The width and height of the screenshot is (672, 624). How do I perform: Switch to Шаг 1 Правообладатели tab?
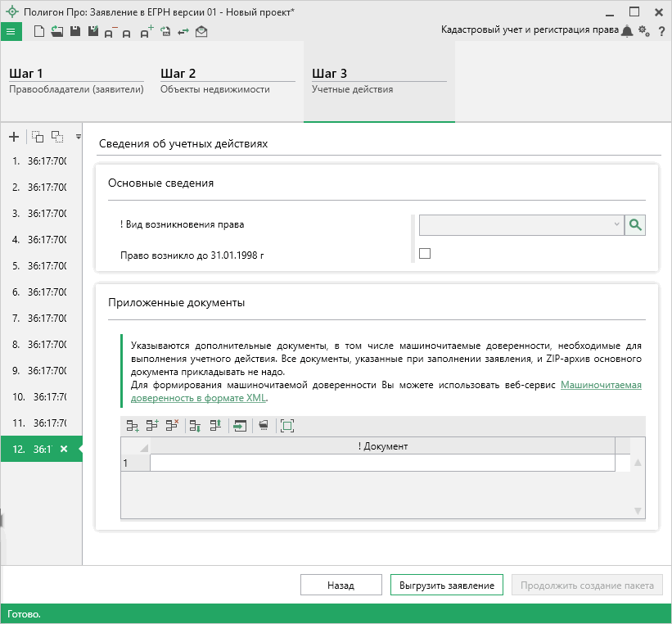coord(75,81)
